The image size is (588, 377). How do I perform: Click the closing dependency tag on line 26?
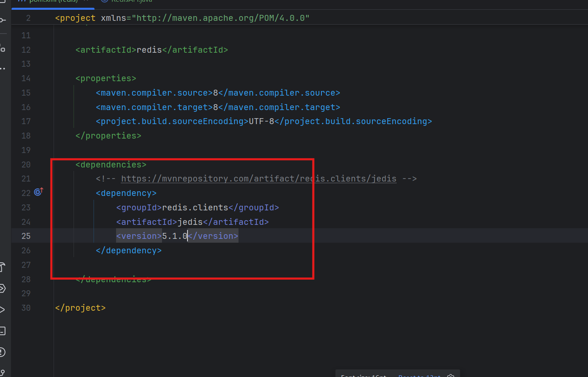tap(129, 250)
